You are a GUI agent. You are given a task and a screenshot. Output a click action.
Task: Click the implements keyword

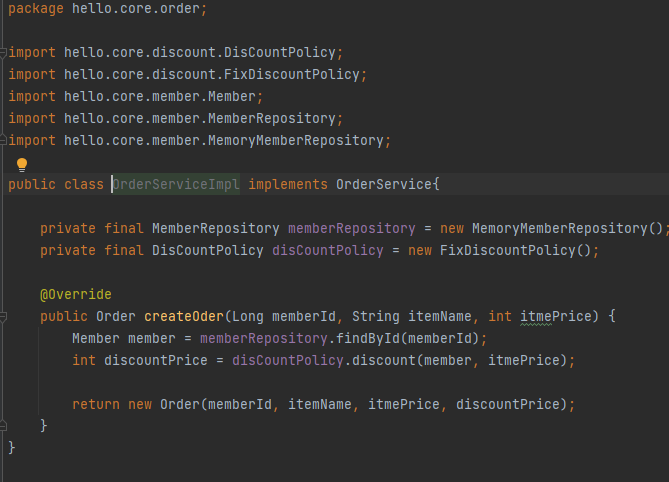pyautogui.click(x=288, y=184)
